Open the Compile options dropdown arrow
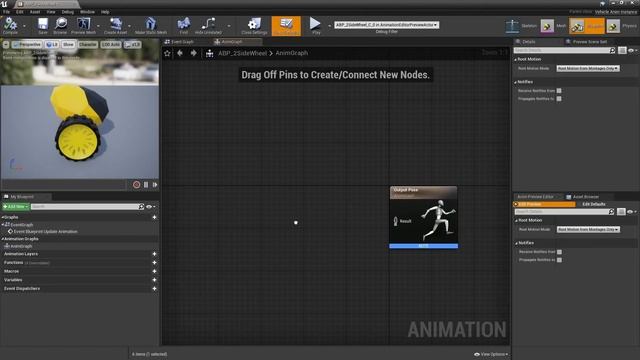This screenshot has height=360, width=640. [24, 26]
